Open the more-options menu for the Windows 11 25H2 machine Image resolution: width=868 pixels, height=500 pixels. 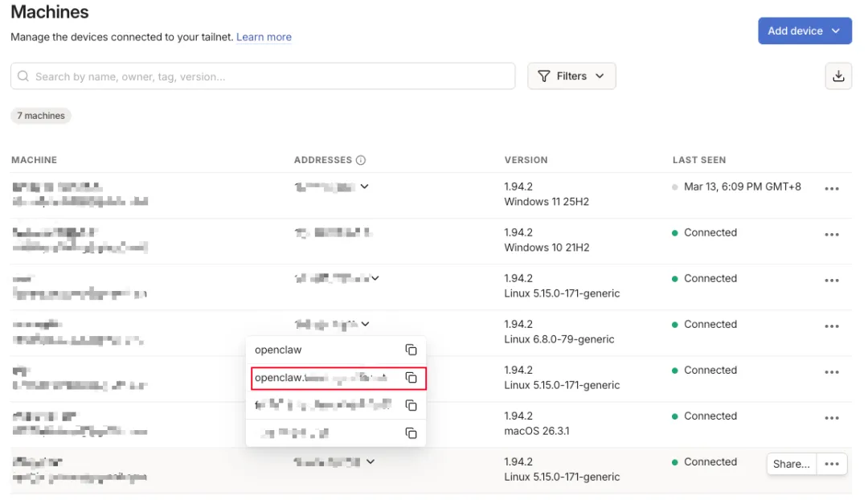(x=832, y=188)
